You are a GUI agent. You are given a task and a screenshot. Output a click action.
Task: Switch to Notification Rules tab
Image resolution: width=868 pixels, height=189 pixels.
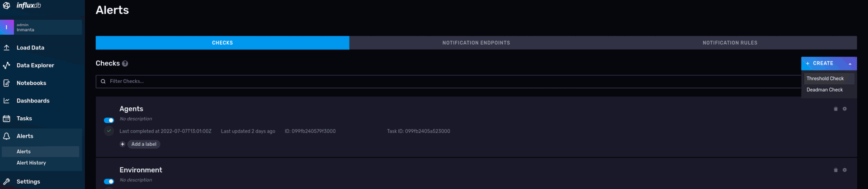coord(730,43)
